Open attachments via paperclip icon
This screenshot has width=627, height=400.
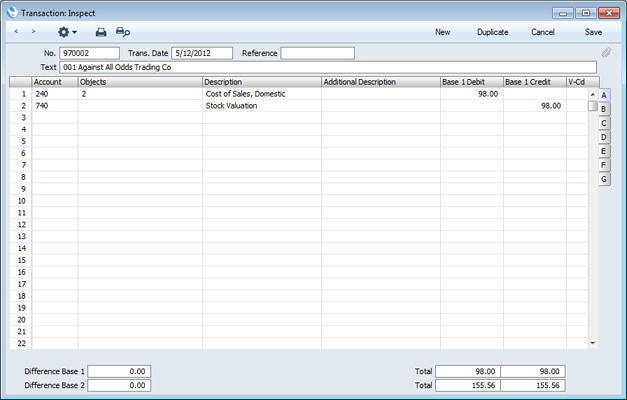click(x=605, y=53)
